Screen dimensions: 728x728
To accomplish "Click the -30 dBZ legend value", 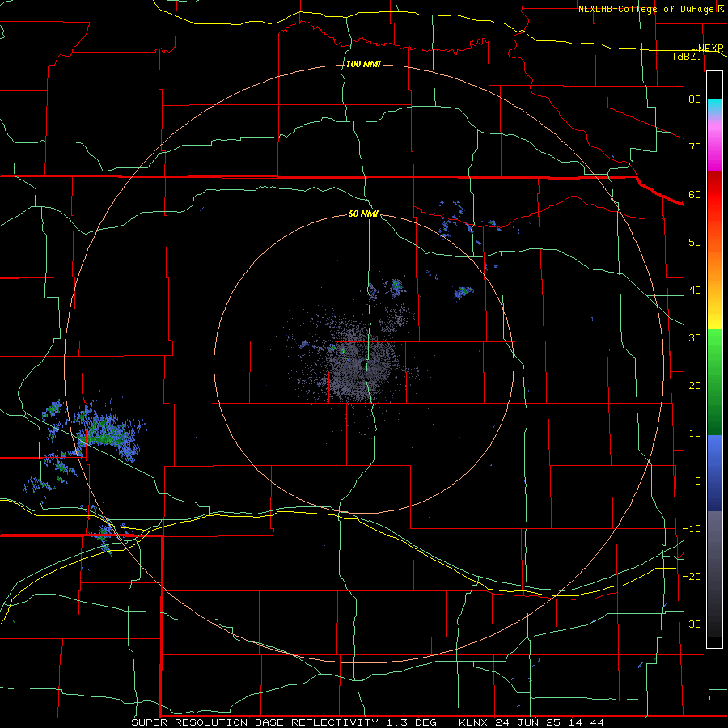I will click(x=692, y=624).
